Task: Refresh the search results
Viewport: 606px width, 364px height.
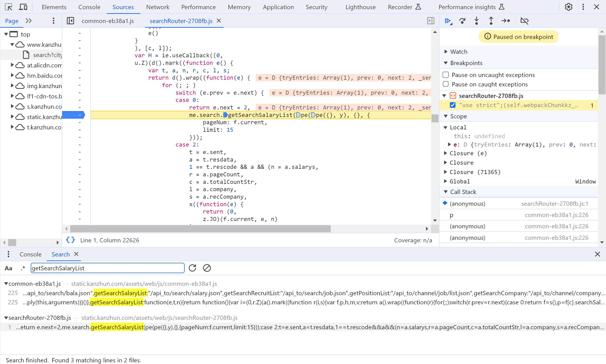Action: 193,268
